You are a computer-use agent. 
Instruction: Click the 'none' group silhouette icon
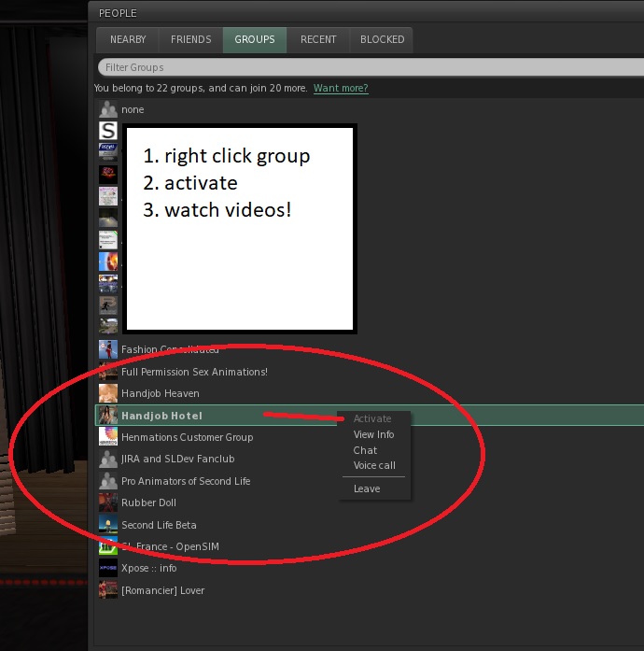click(108, 109)
